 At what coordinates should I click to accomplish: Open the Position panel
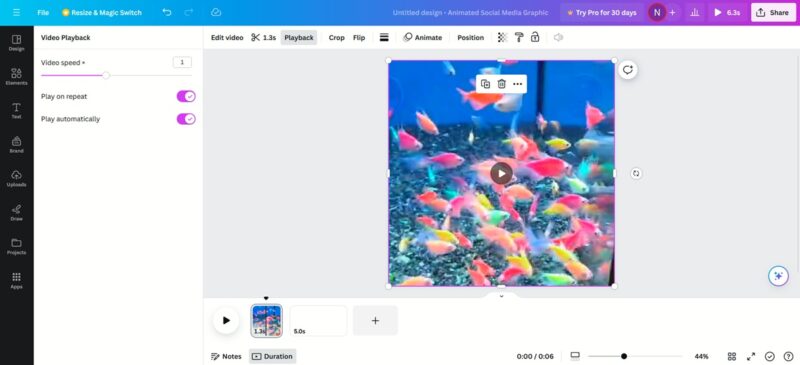pos(470,38)
